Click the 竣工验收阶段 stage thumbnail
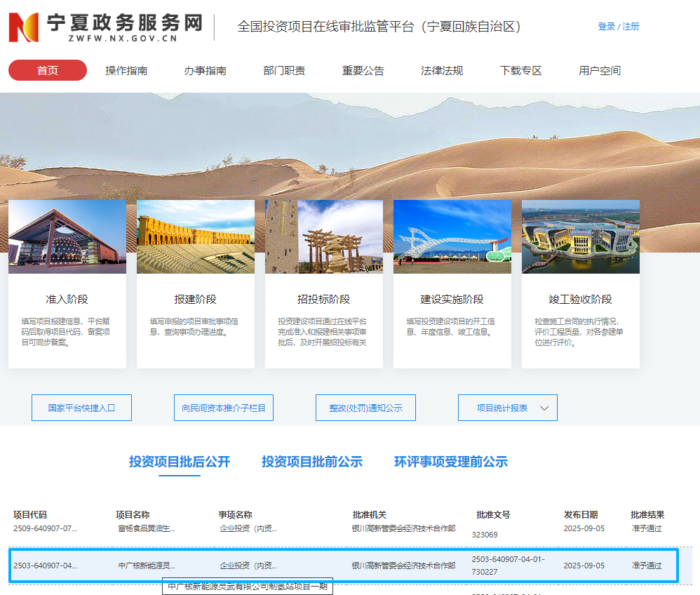 [x=580, y=236]
